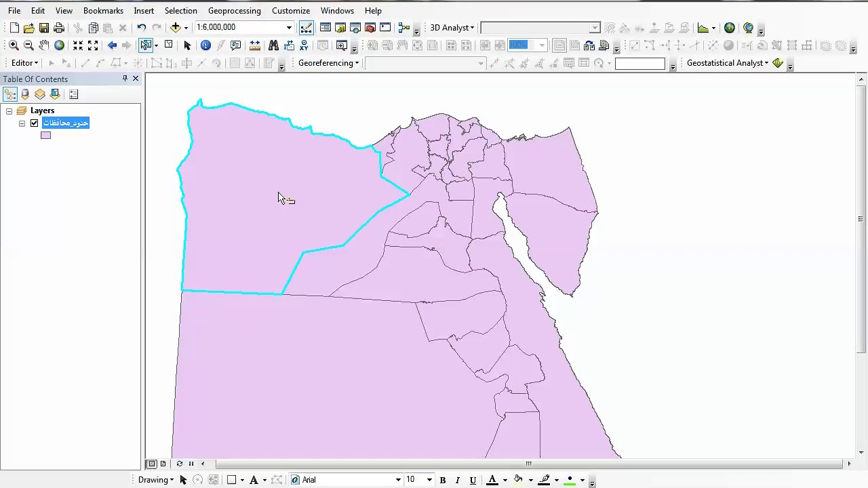Toggle underline text formatting
Screen dimensions: 868x488
click(x=473, y=480)
